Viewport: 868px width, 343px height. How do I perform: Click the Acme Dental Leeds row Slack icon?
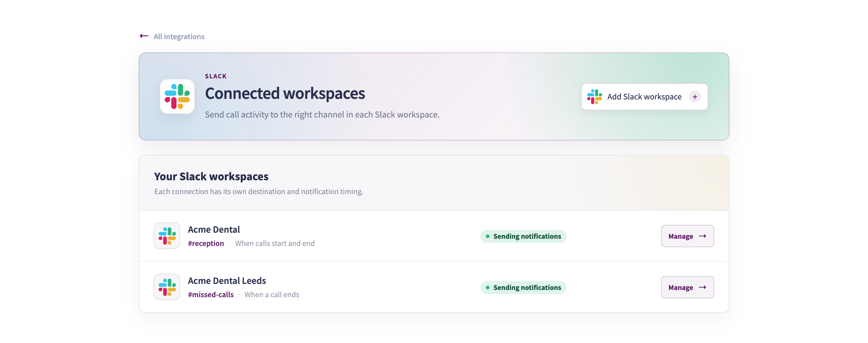point(167,287)
